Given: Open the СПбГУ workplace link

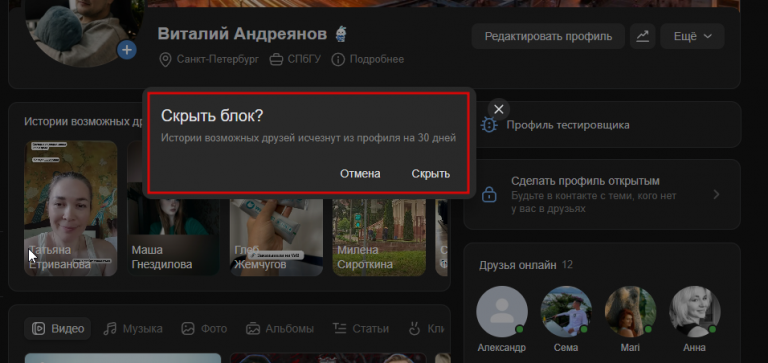Looking at the screenshot, I should (x=295, y=60).
